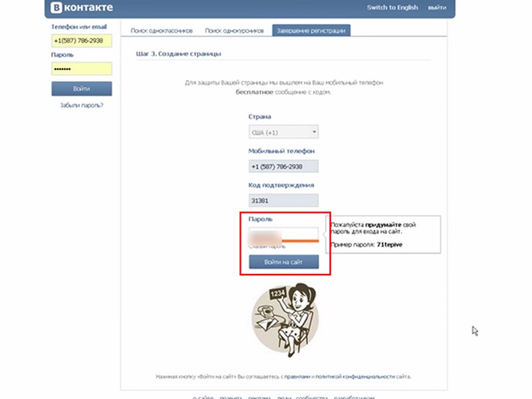Click the Войти на сайт button
The image size is (532, 399).
click(x=284, y=262)
